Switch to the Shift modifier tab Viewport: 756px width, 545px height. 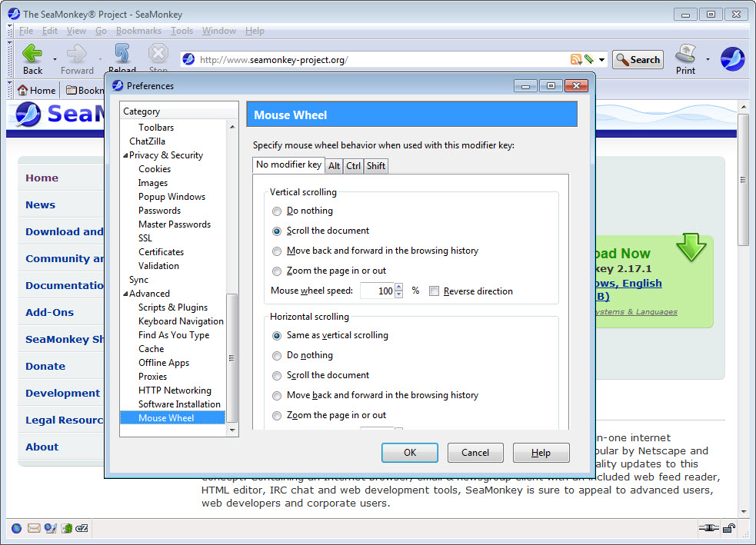coord(376,166)
